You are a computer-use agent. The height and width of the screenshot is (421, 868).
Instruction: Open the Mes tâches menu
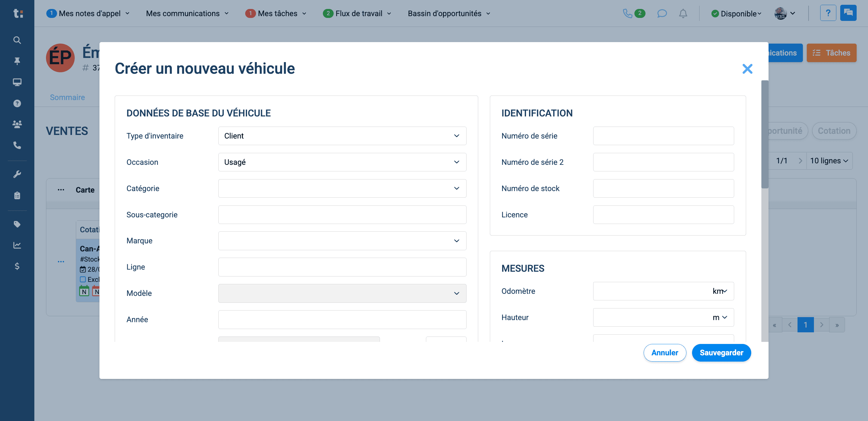click(x=276, y=13)
